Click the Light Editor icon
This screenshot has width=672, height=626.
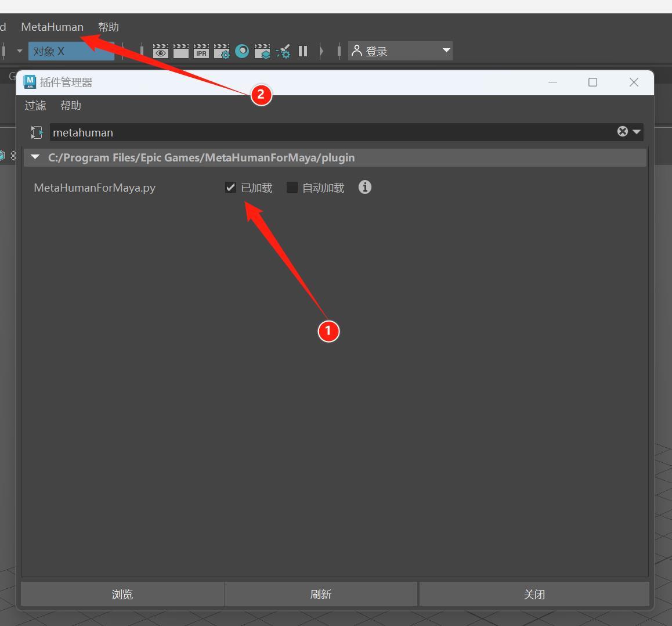(x=283, y=52)
